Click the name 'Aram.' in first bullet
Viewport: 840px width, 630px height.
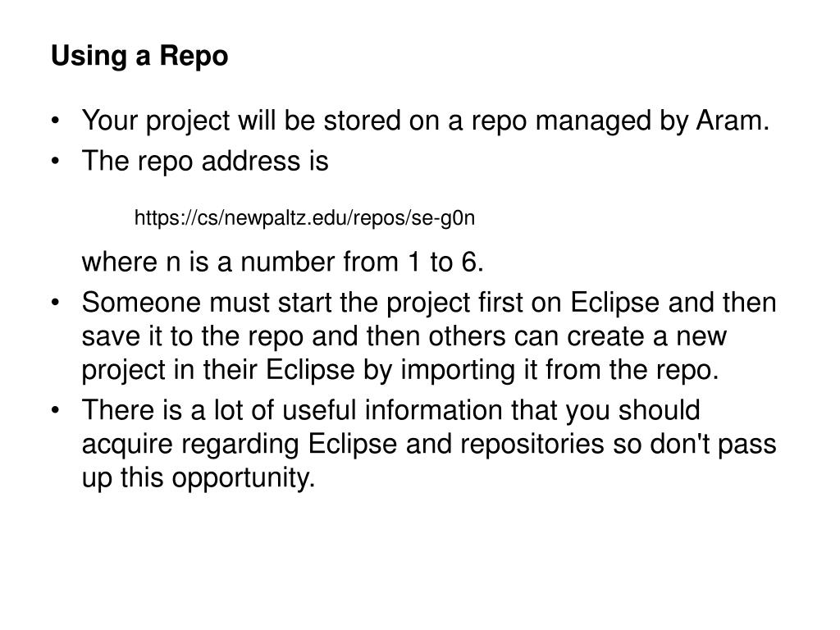pyautogui.click(x=733, y=120)
